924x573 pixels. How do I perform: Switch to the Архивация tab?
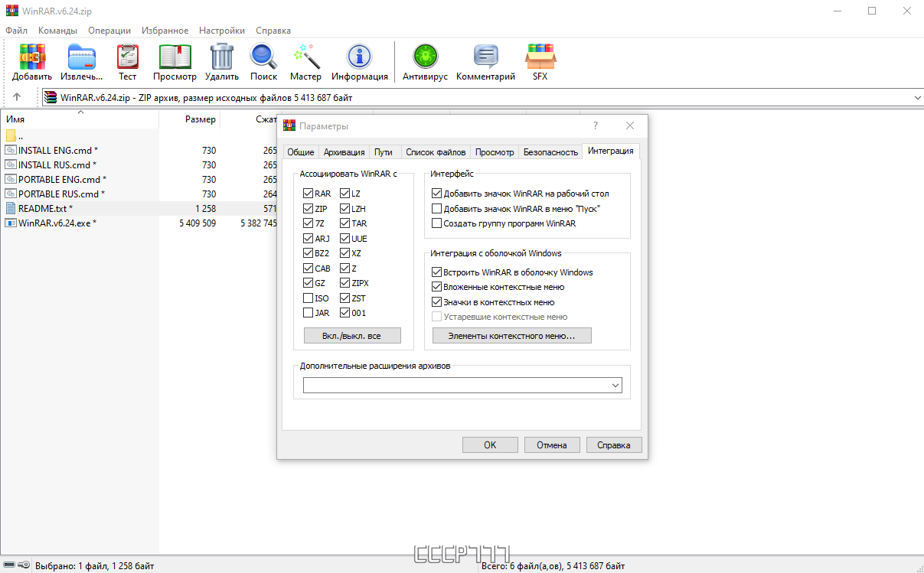344,151
